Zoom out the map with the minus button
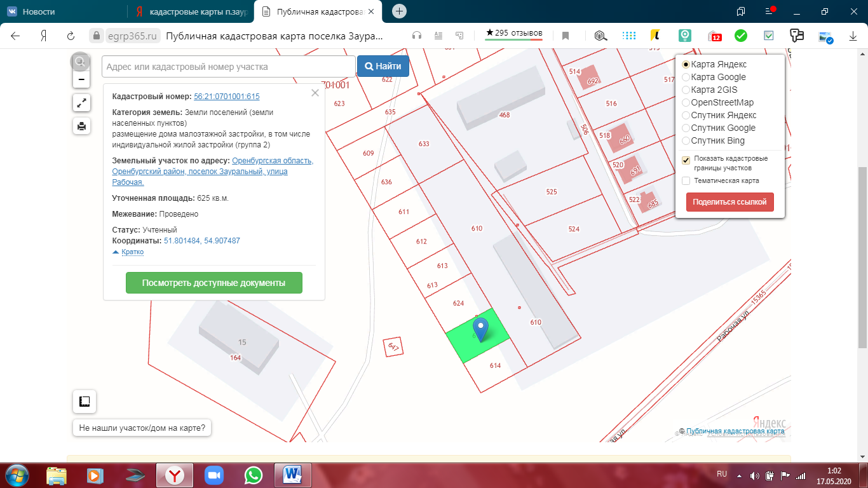 pos(81,79)
